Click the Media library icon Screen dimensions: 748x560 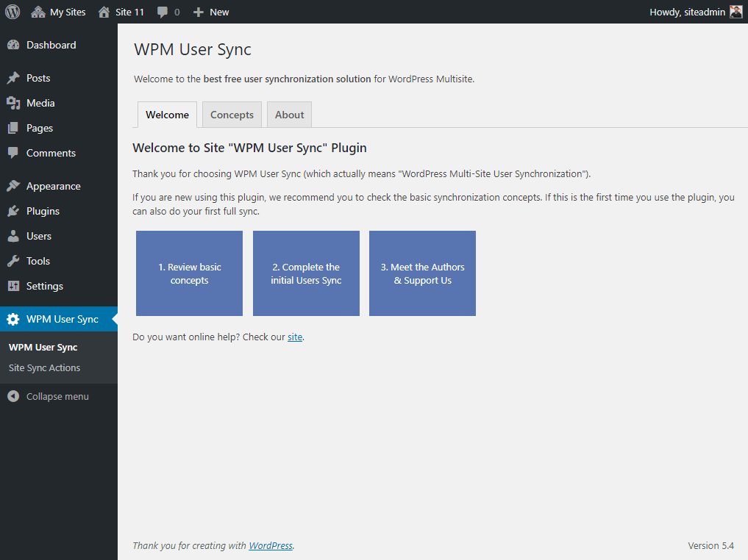point(13,103)
